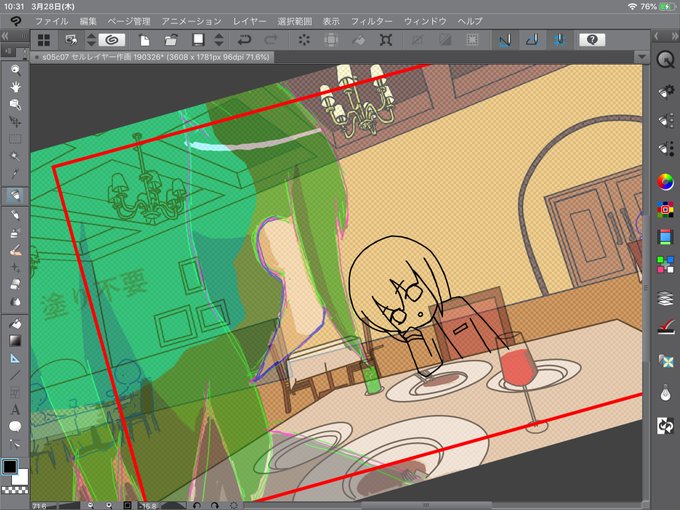Collapse the left tool palette dock
The height and width of the screenshot is (510, 680).
pyautogui.click(x=5, y=36)
